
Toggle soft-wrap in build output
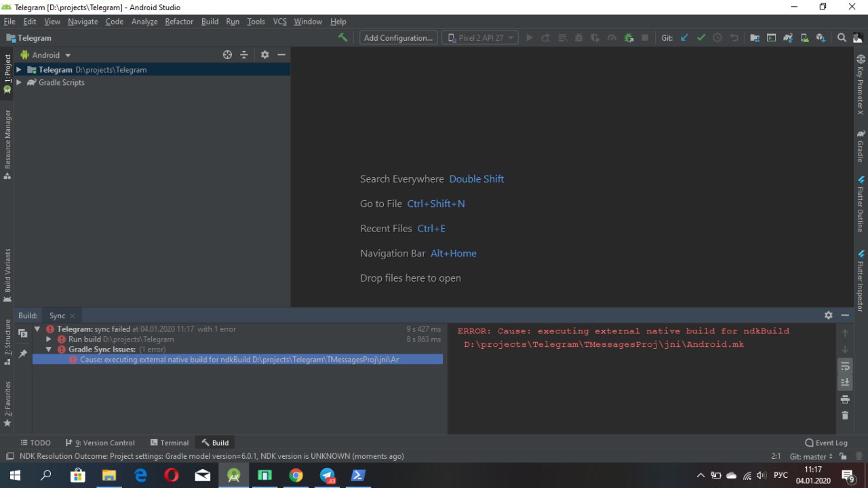coord(845,367)
